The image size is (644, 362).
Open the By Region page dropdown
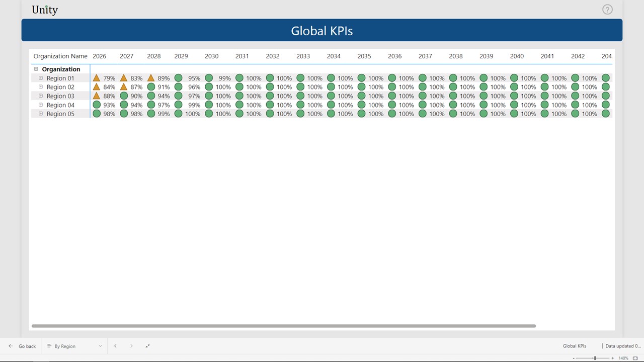74,346
